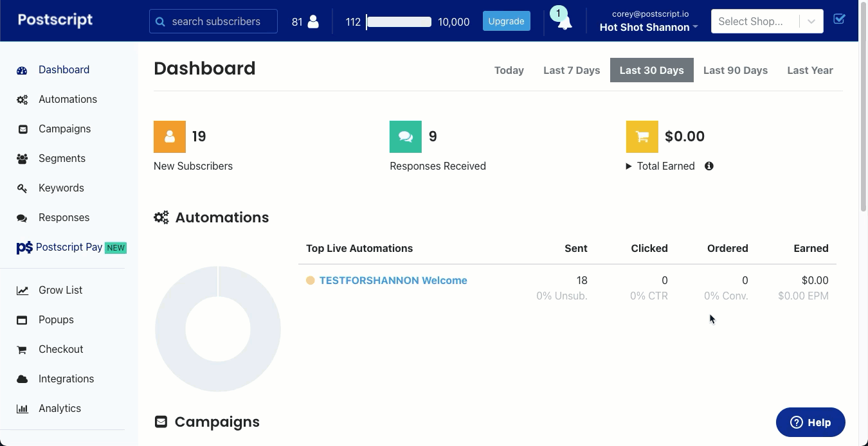
Task: Open the Select Shop dropdown
Action: pyautogui.click(x=766, y=21)
